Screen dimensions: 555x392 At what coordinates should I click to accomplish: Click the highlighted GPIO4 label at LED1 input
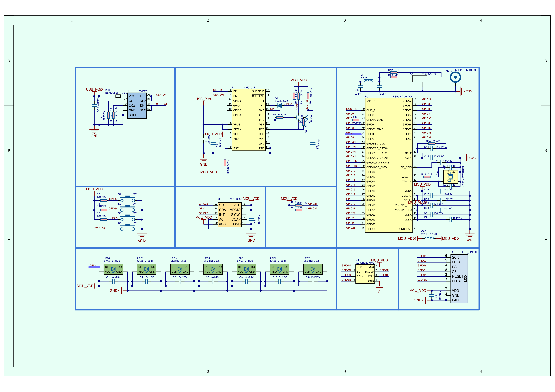coord(94,266)
